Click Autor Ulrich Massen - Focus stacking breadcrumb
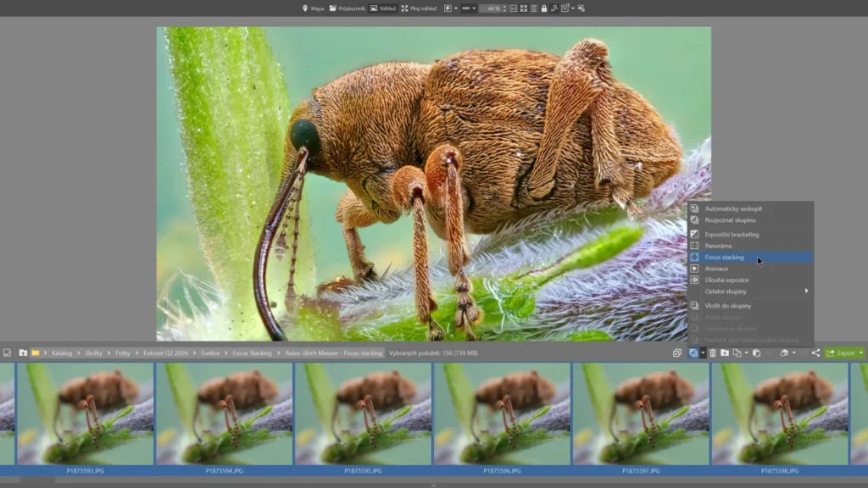The height and width of the screenshot is (488, 868). pos(334,353)
